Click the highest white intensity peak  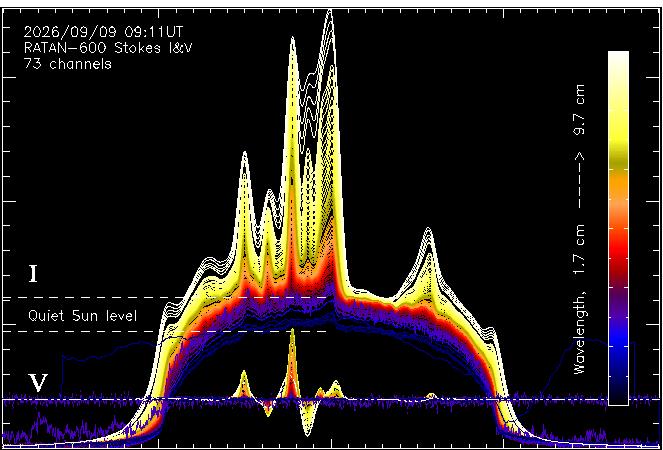[330, 15]
